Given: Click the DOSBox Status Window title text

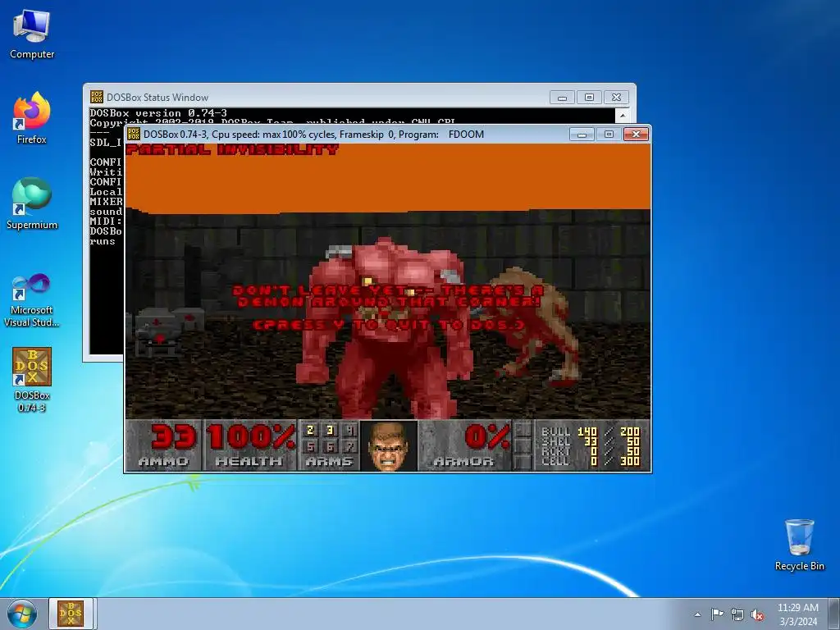Looking at the screenshot, I should (157, 98).
